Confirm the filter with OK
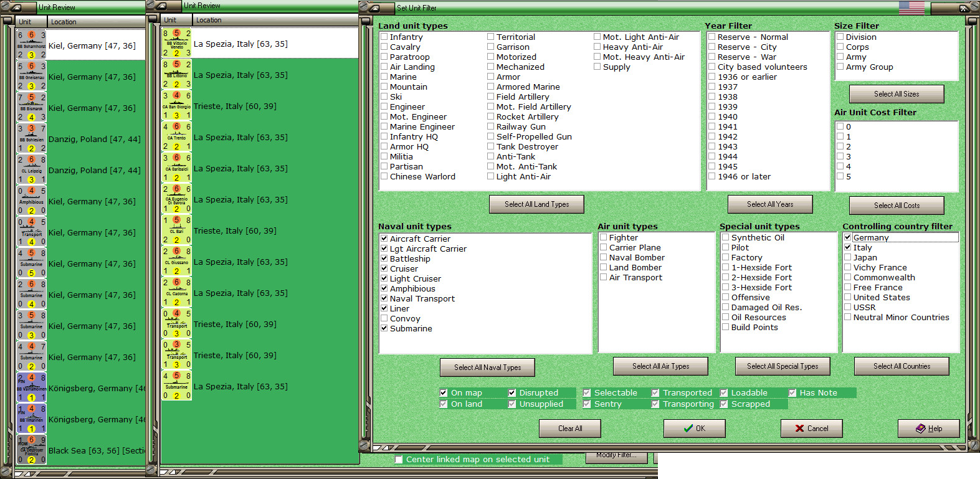This screenshot has height=479, width=980. (x=694, y=429)
